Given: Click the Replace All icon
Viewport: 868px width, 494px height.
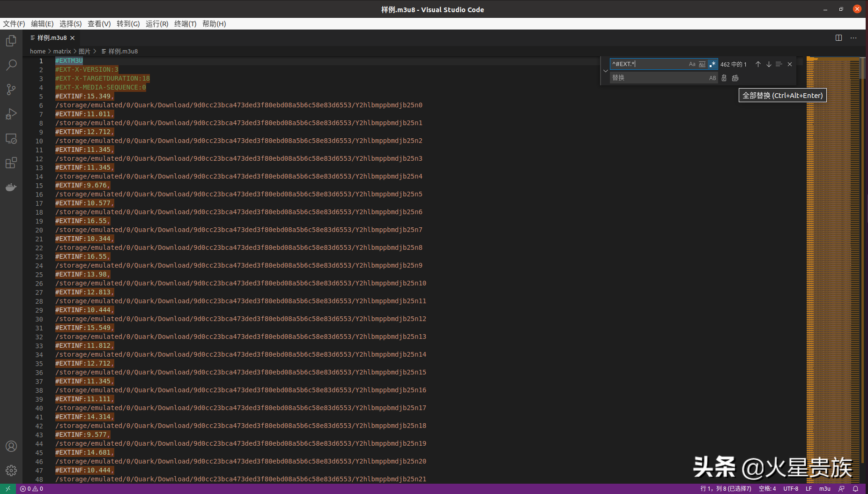Looking at the screenshot, I should 735,78.
